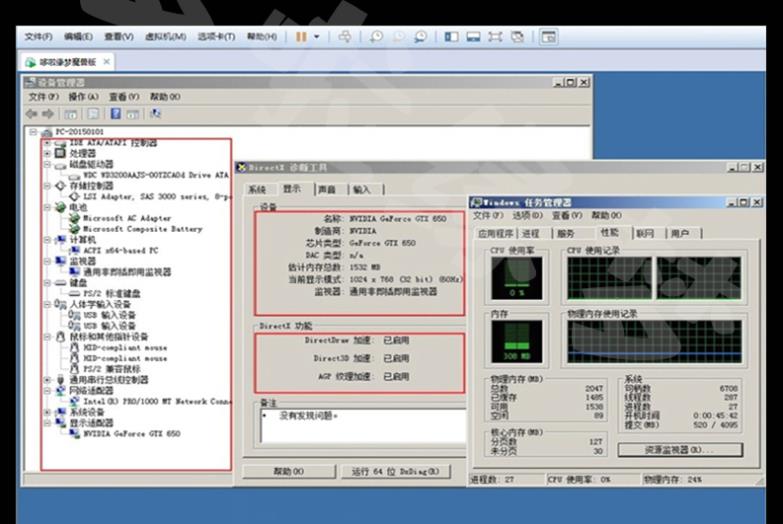
Task: Open the 操作(A) menu in Device Manager
Action: coord(84,97)
